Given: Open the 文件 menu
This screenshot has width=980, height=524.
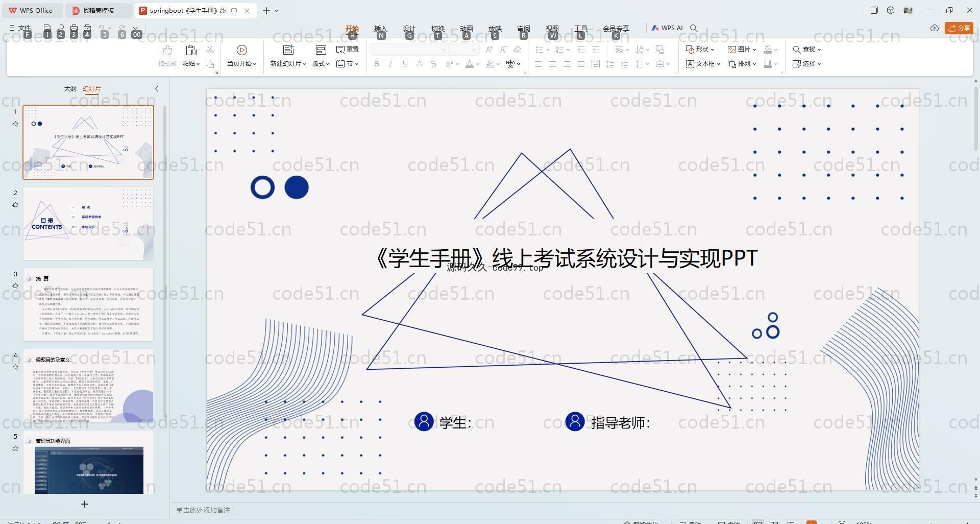Looking at the screenshot, I should point(20,28).
